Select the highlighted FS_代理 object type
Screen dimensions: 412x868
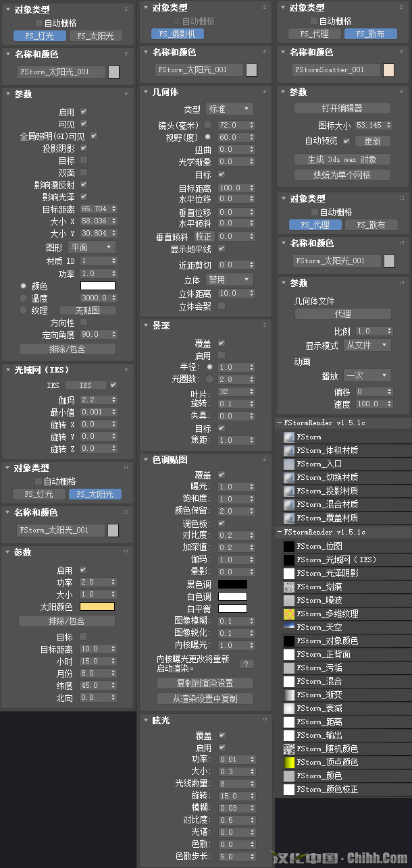pos(315,225)
